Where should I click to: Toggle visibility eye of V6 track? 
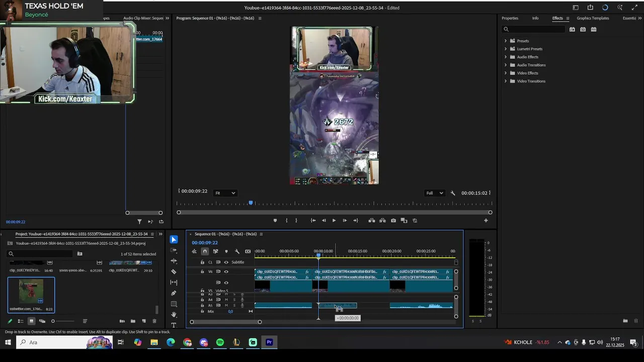tap(226, 271)
